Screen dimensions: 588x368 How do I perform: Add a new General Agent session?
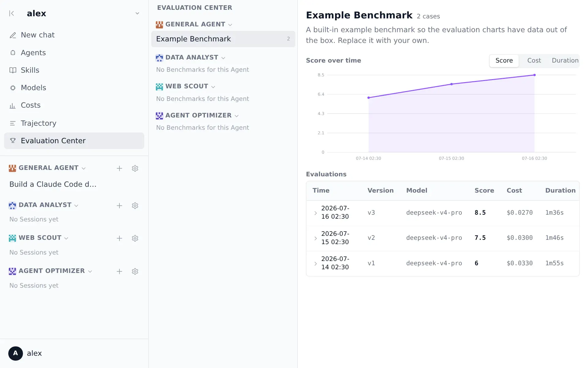(119, 168)
